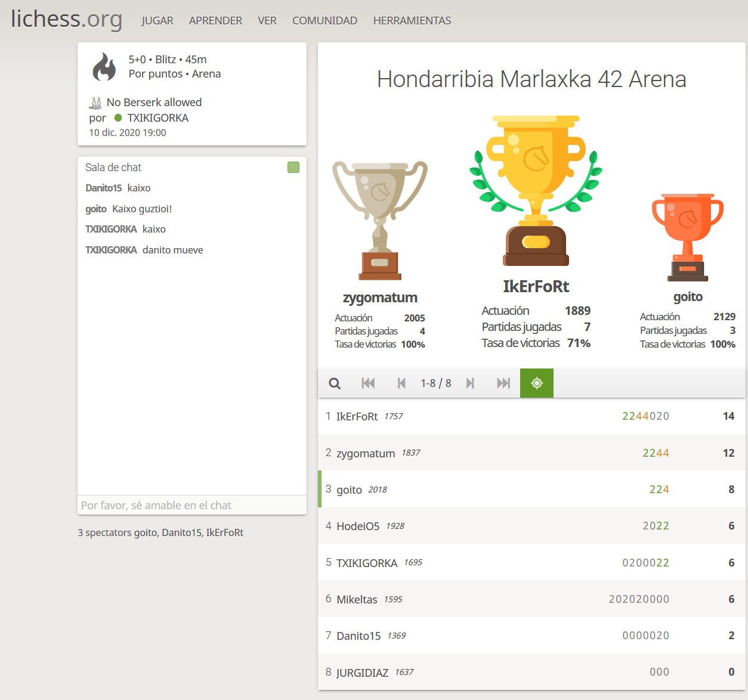This screenshot has height=700, width=748.
Task: Open TXIKIGORKA organizer profile link
Action: pyautogui.click(x=157, y=118)
